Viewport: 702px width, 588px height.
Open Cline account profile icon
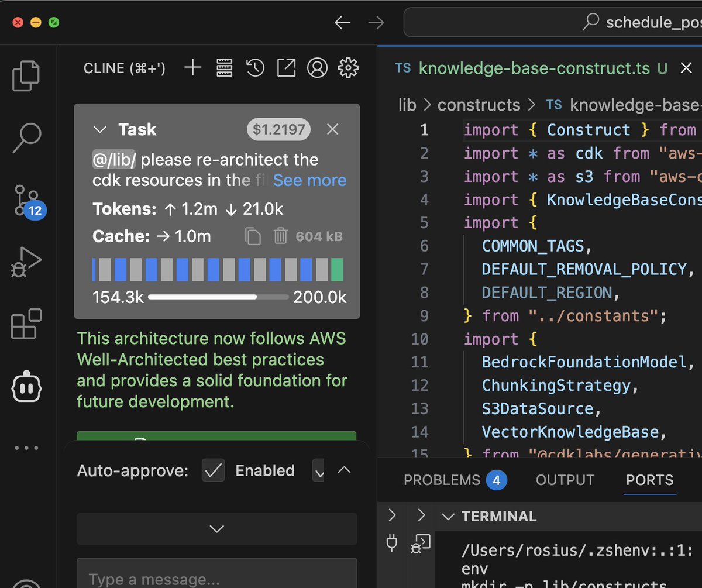[317, 68]
